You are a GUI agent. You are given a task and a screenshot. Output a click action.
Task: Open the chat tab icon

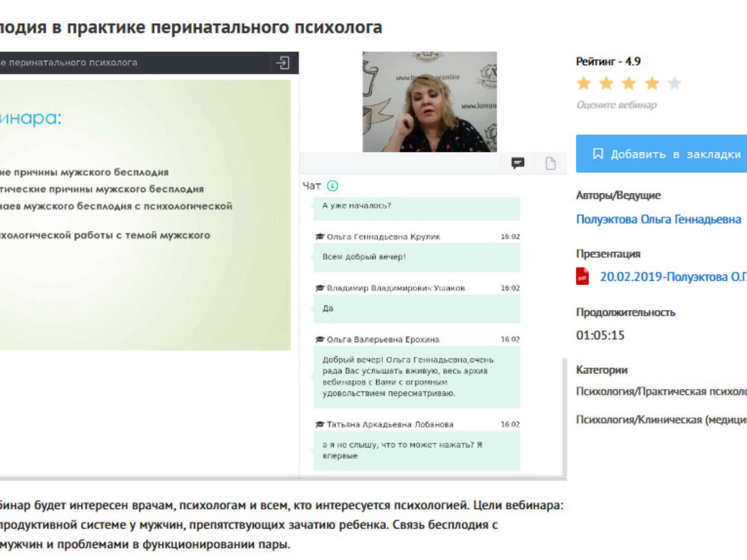518,163
